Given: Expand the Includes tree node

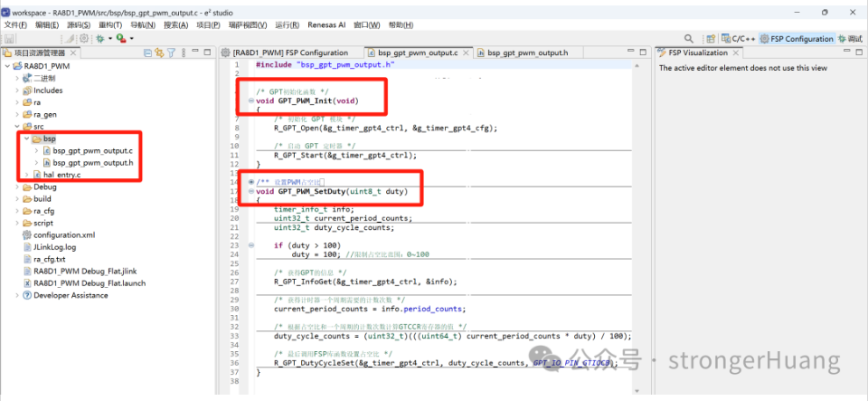Looking at the screenshot, I should pos(16,91).
